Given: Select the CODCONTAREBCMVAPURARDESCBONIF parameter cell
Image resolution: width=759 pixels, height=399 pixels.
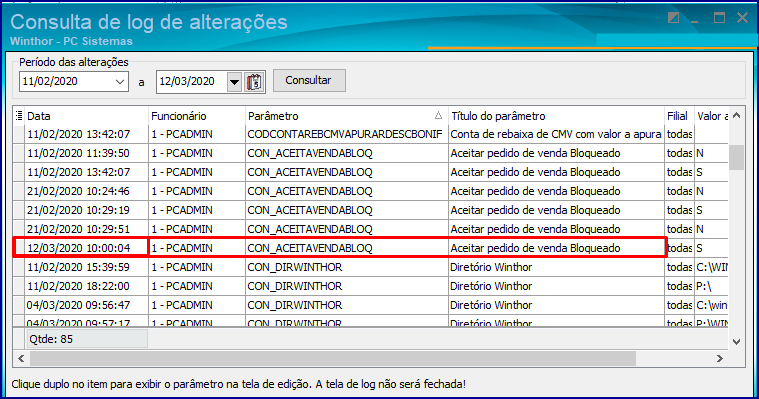Looking at the screenshot, I should (x=347, y=134).
